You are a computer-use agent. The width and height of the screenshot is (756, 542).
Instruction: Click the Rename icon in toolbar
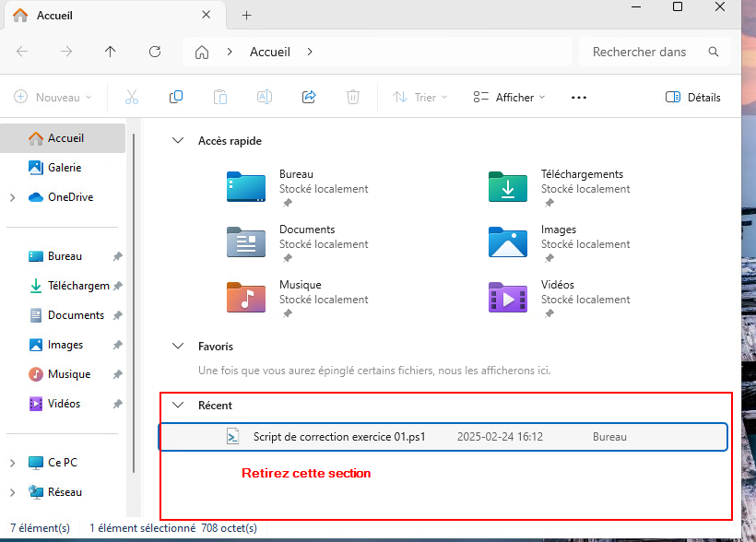(x=265, y=98)
